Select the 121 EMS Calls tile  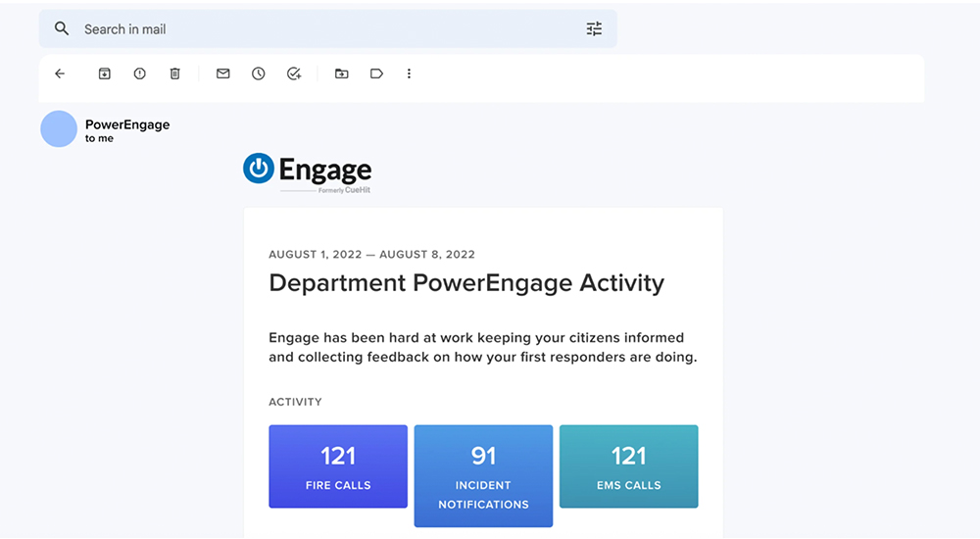pyautogui.click(x=629, y=466)
